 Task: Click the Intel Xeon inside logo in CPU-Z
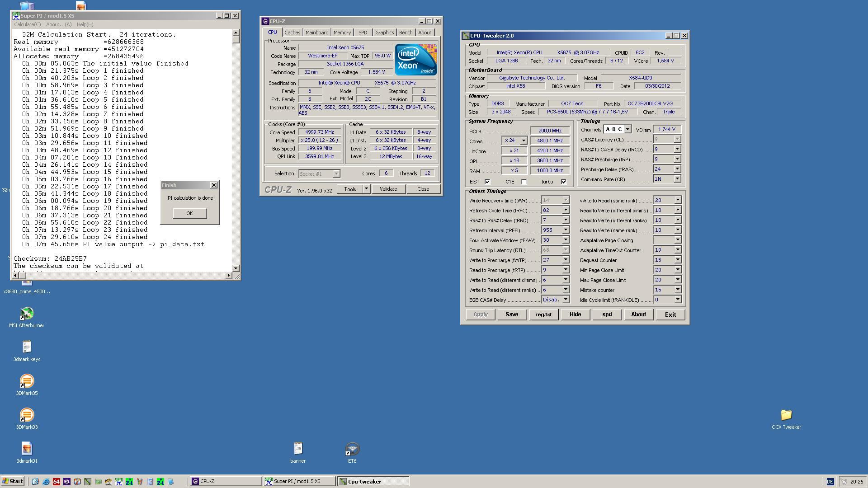415,60
